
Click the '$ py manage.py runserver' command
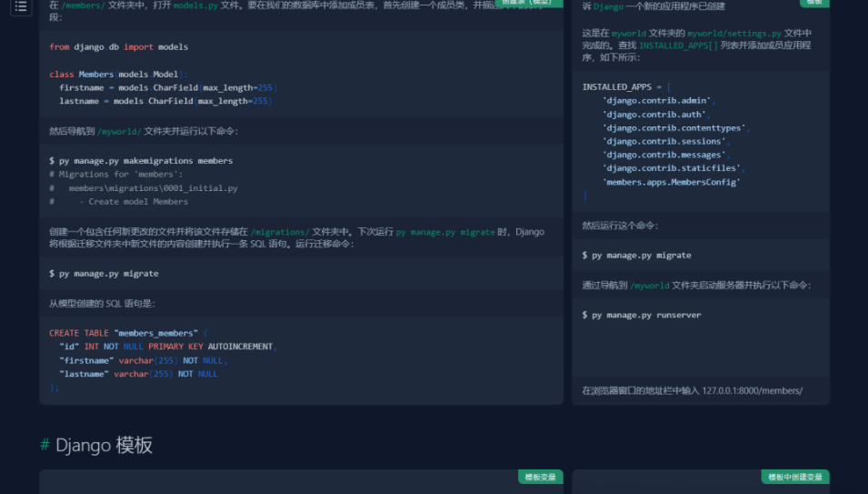point(642,315)
